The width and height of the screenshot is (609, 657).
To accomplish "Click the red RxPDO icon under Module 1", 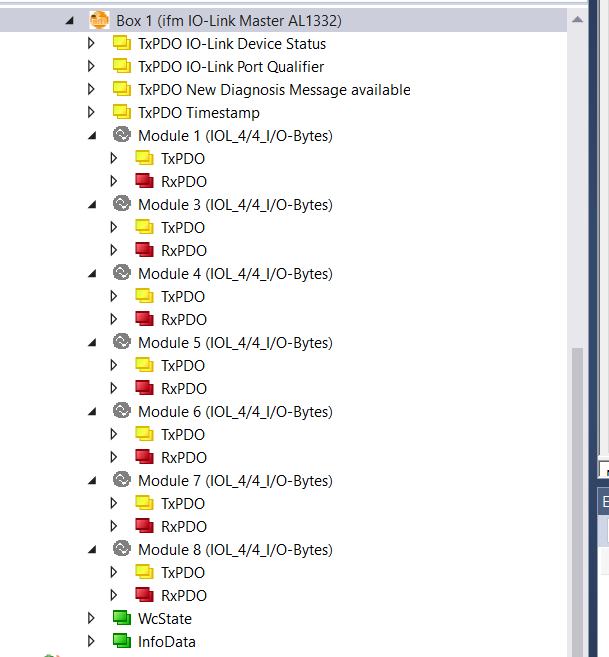I will point(145,181).
